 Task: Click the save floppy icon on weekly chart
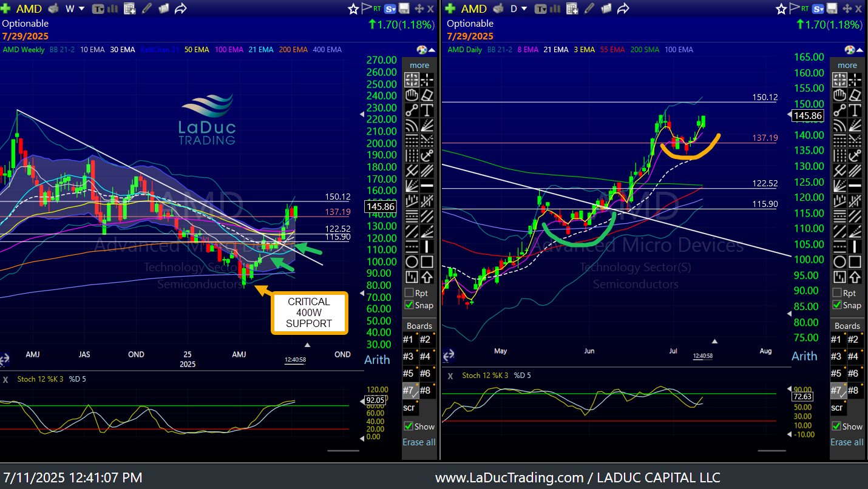[x=405, y=8]
